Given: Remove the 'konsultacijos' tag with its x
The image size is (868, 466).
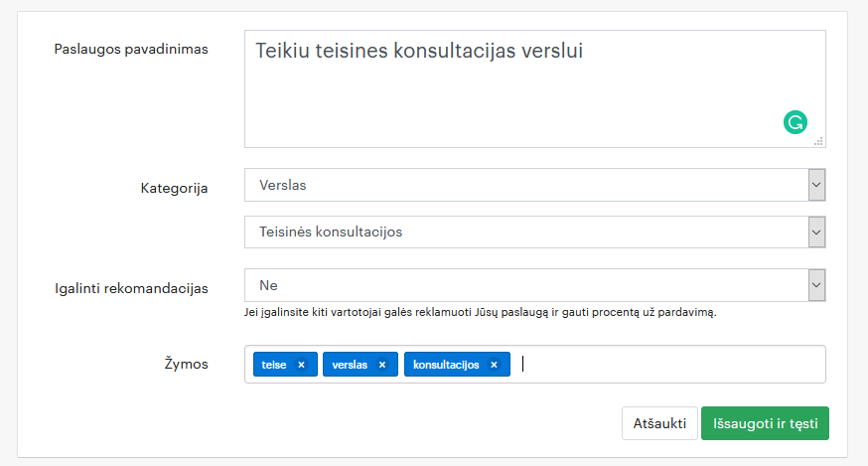Looking at the screenshot, I should point(494,365).
